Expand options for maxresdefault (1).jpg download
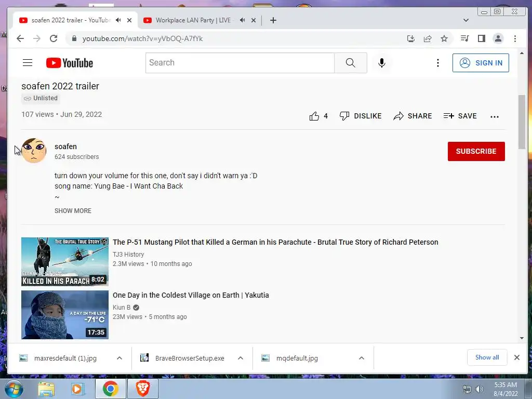This screenshot has height=399, width=532. 119,358
